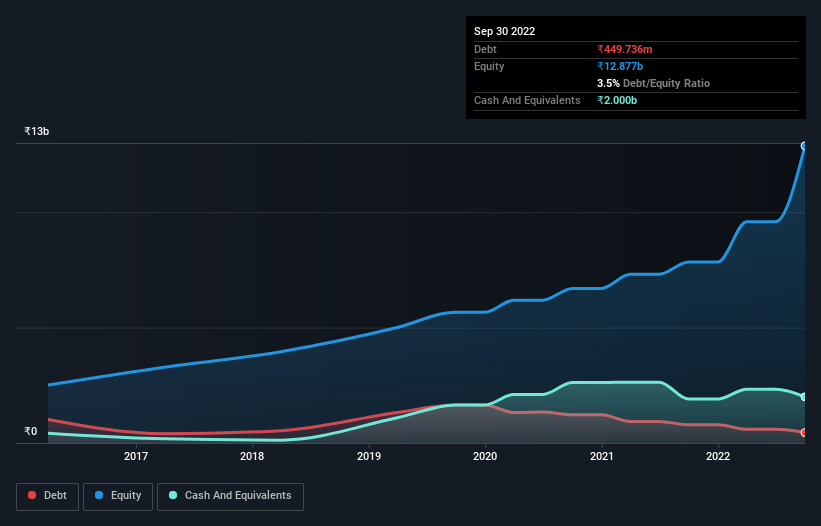Click the Equity row label in tooltip
Screen dimensions: 821x526
489,66
